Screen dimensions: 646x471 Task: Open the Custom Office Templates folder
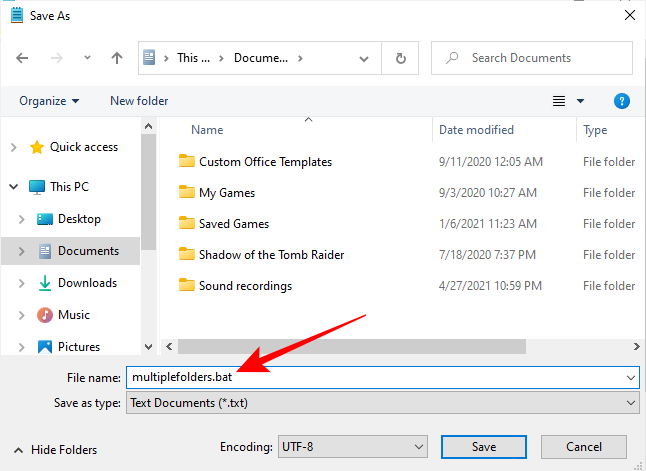coord(265,161)
